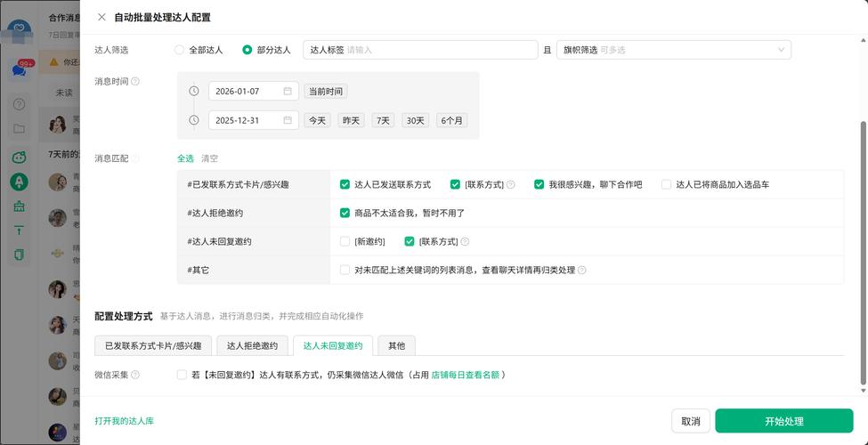
Task: Close the 自动批量处理达人配置 dialog with X
Action: coord(101,17)
